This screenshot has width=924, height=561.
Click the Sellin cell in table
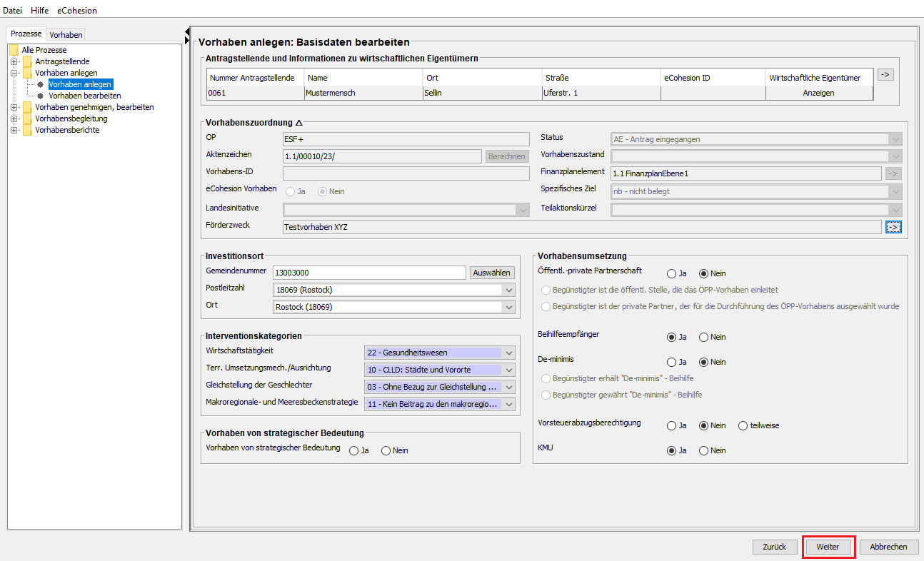click(483, 93)
